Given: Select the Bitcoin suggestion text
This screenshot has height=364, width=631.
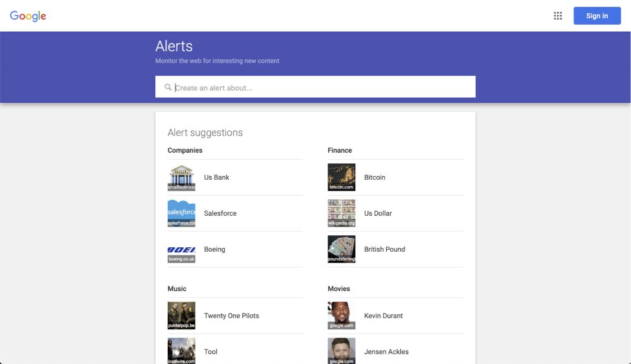Looking at the screenshot, I should click(x=375, y=177).
